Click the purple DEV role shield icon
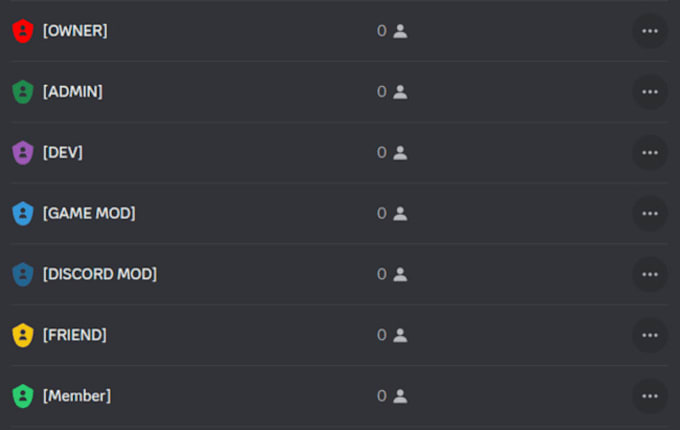This screenshot has height=430, width=680. tap(22, 153)
